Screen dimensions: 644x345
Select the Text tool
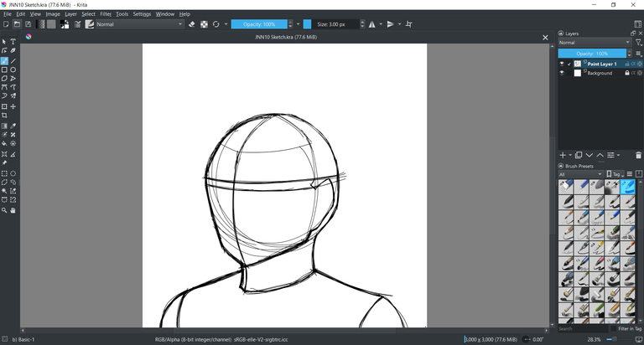pos(13,41)
